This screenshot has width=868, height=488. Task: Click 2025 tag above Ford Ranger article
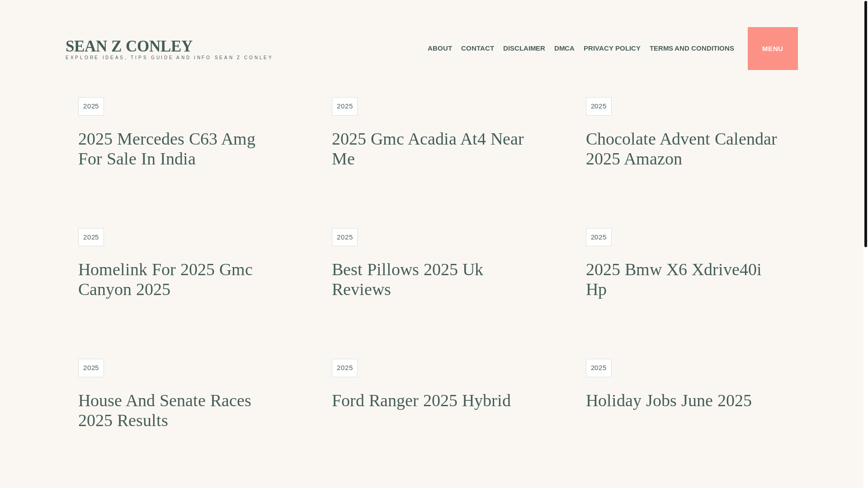coord(344,368)
